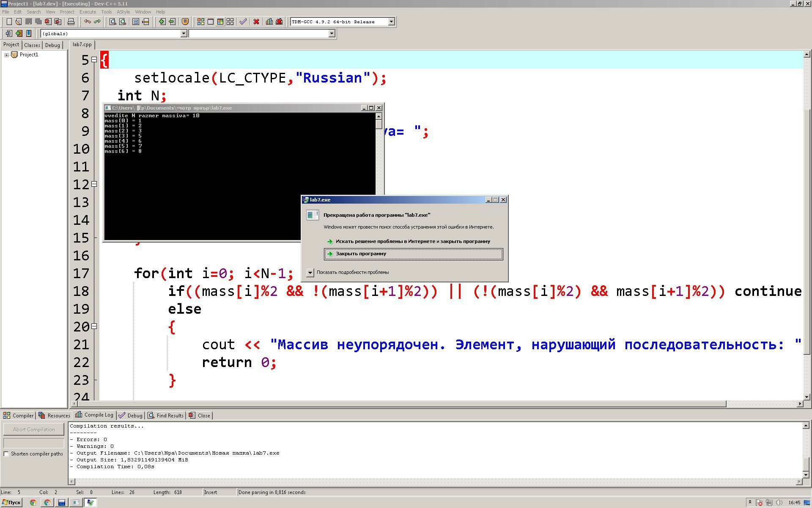Switch to the Classes tab
The image size is (812, 508).
point(32,45)
